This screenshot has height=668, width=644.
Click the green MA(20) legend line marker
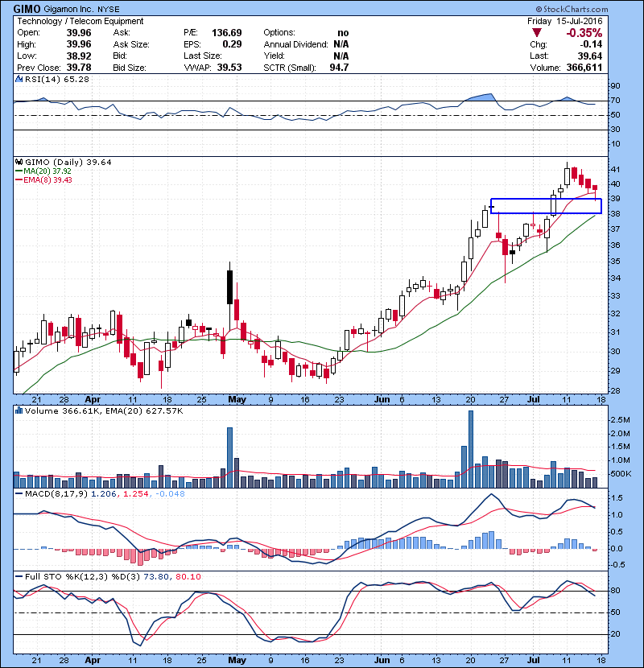(19, 171)
